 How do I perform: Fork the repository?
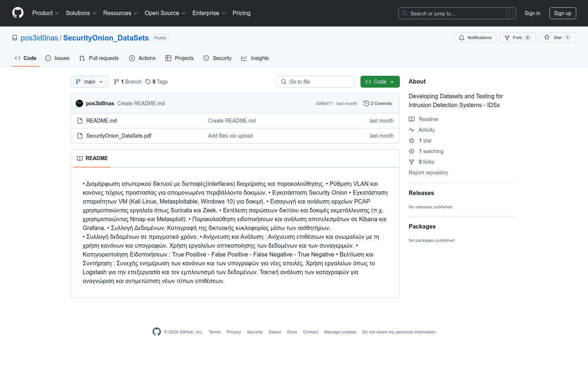coord(518,38)
